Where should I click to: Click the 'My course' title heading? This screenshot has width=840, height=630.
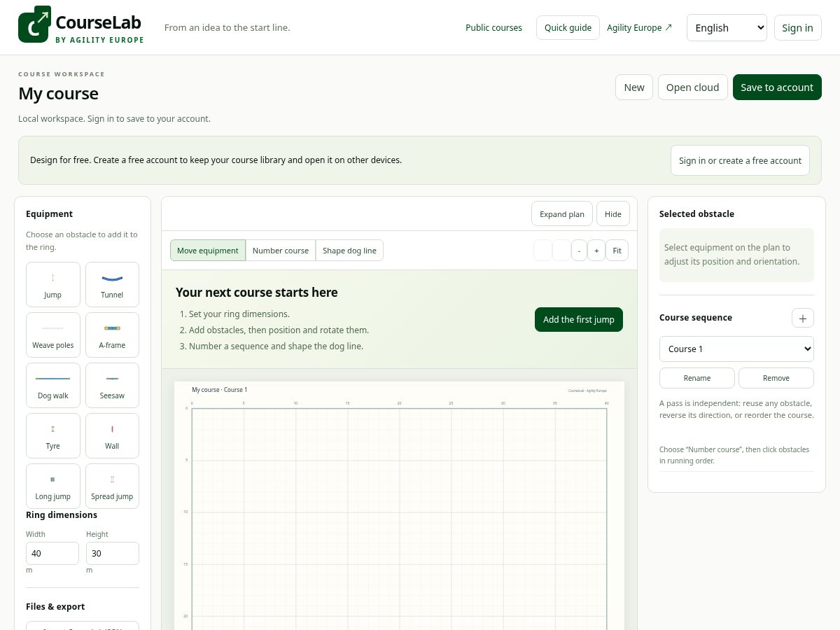pos(59,94)
